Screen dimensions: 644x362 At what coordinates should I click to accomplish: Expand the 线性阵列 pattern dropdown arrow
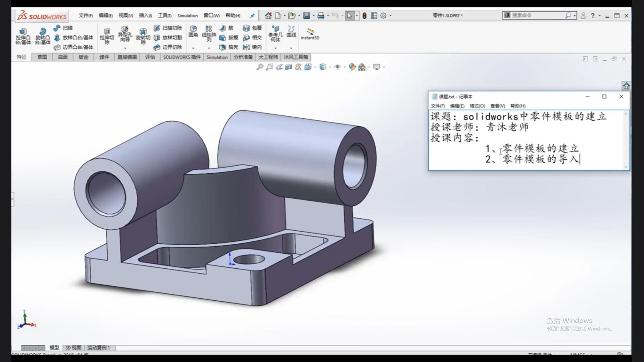[x=209, y=48]
